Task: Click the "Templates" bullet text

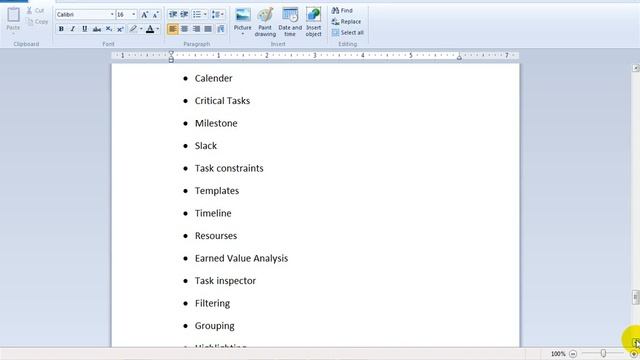Action: tap(217, 191)
